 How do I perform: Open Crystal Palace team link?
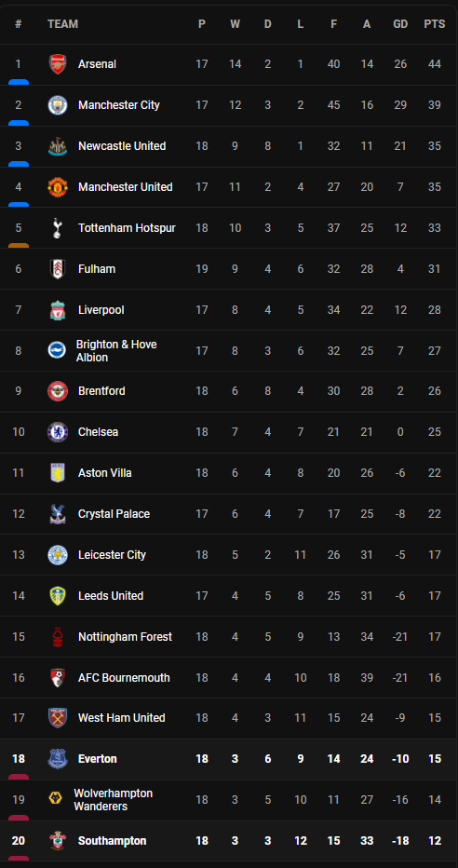[x=114, y=514]
